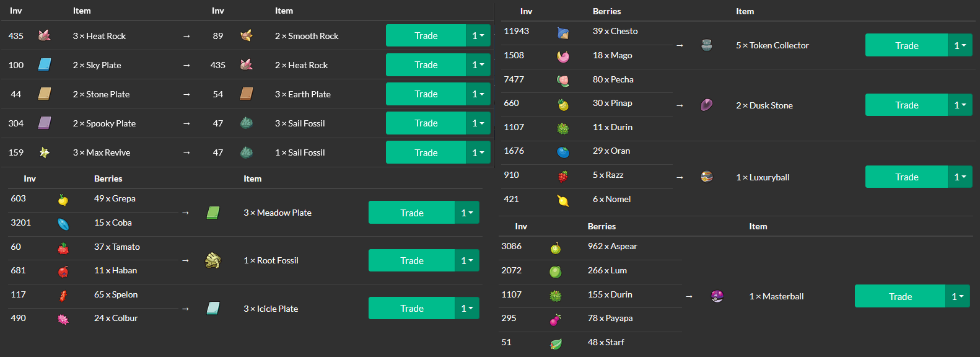This screenshot has width=980, height=357.
Task: Trade berries for the Masterball
Action: pyautogui.click(x=899, y=296)
